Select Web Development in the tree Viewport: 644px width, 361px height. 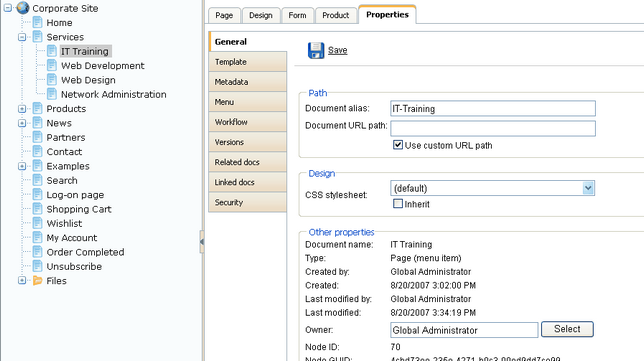tap(103, 66)
